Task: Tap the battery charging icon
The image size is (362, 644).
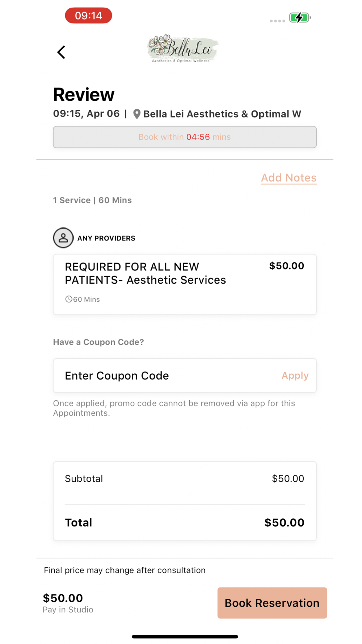Action: coord(300,17)
